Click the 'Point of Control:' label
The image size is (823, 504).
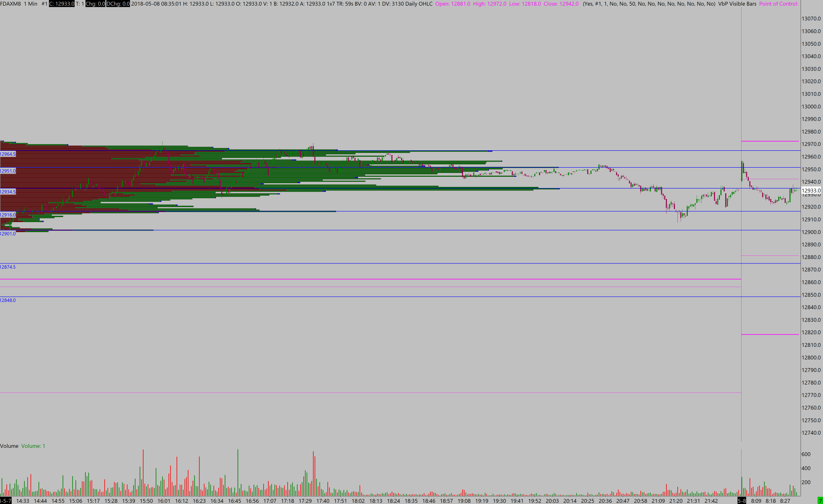point(779,4)
